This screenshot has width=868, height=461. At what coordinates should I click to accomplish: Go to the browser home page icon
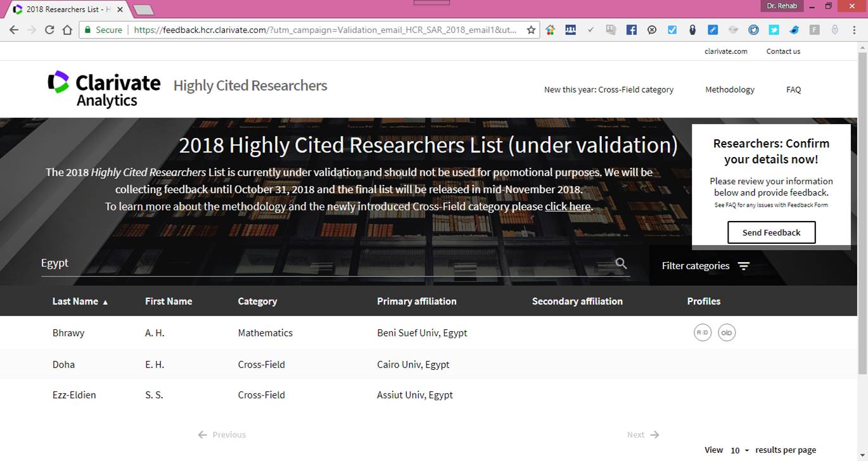67,30
